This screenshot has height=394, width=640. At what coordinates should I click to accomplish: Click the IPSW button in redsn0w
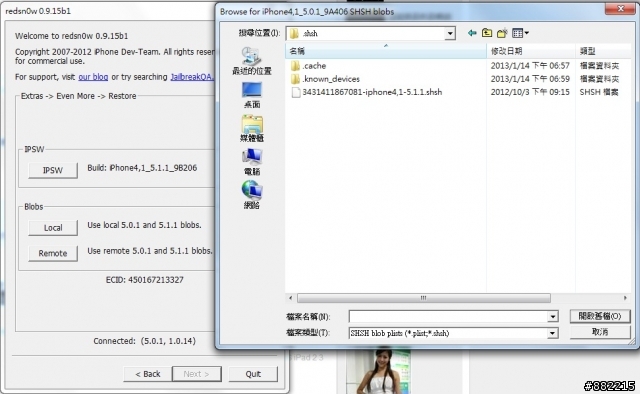tap(53, 170)
